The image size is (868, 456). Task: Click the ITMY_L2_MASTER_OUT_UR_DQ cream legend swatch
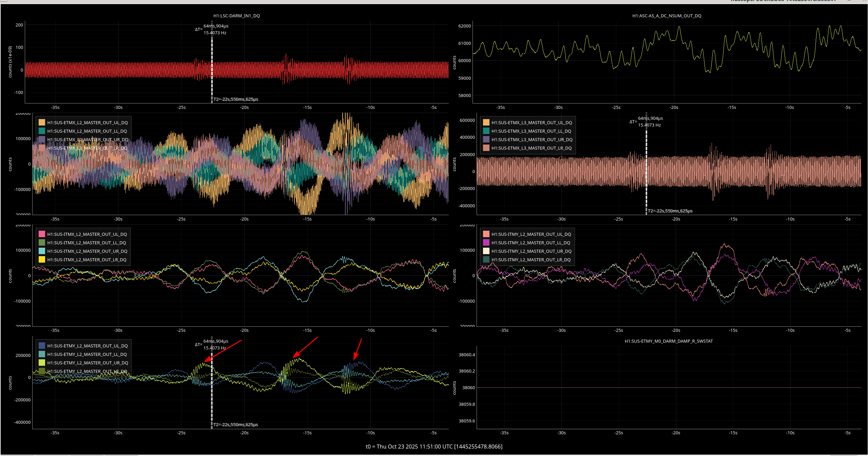coord(486,251)
